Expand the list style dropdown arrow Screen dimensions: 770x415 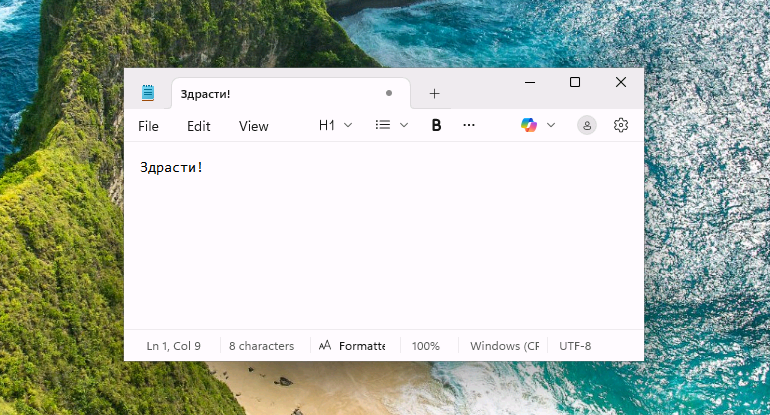[x=404, y=125]
